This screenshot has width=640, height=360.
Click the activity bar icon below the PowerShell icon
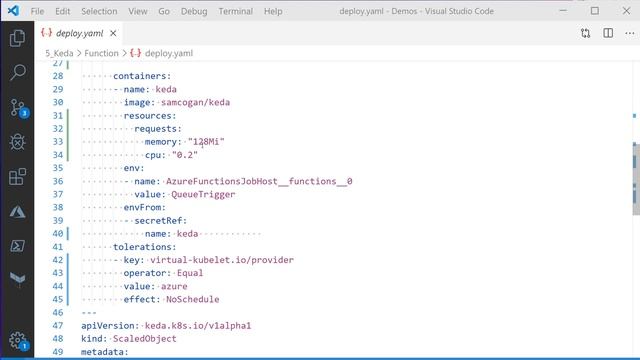(x=17, y=279)
